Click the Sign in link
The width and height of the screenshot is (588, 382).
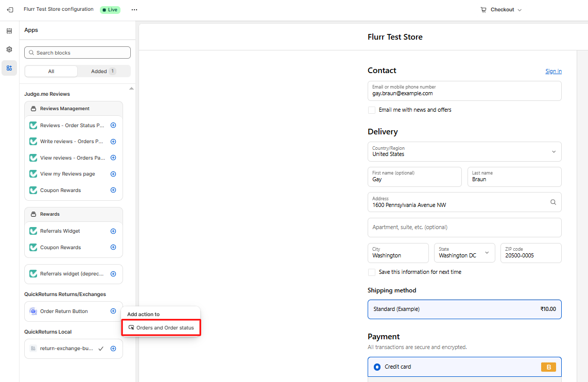pyautogui.click(x=554, y=71)
